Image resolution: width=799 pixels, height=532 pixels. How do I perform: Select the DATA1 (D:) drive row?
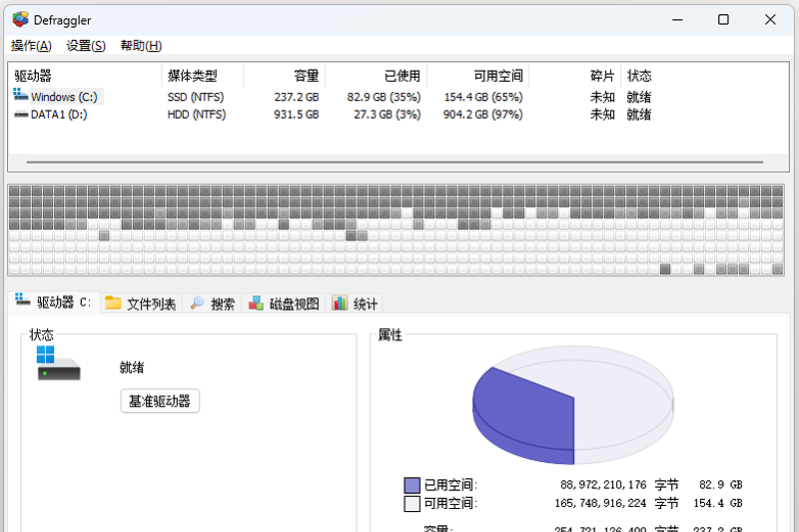click(399, 115)
